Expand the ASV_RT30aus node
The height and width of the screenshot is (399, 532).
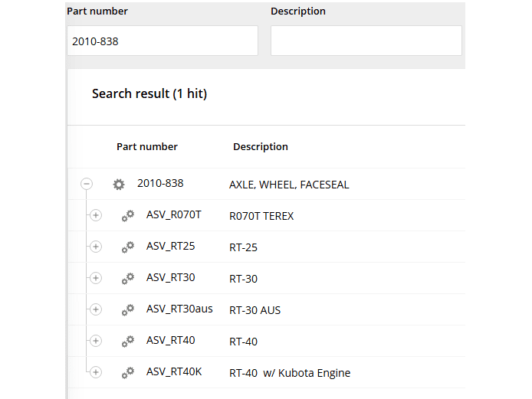tap(96, 309)
